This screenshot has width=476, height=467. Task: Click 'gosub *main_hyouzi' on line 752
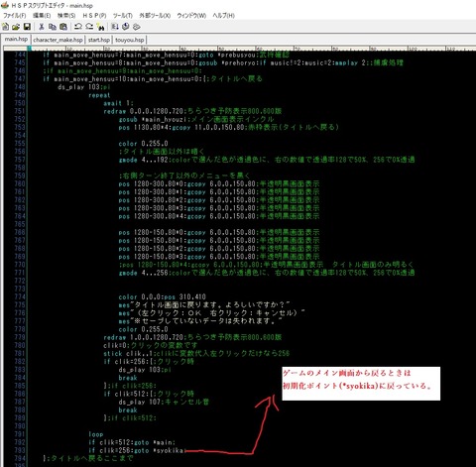coord(154,119)
